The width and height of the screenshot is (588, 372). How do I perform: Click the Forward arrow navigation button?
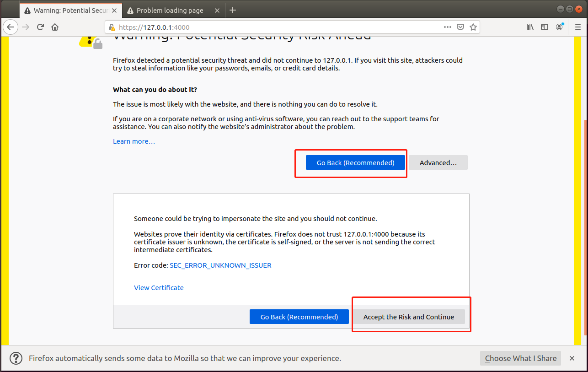coord(26,27)
